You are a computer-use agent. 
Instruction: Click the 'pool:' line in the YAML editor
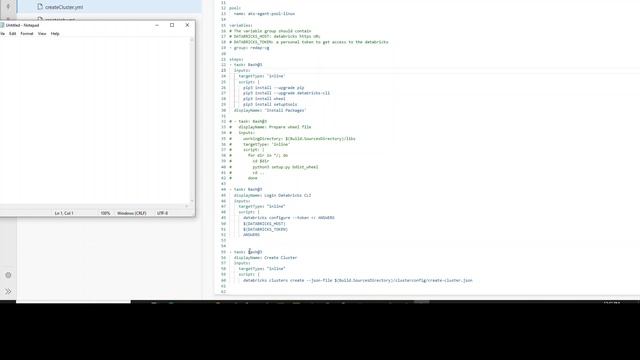[x=235, y=8]
